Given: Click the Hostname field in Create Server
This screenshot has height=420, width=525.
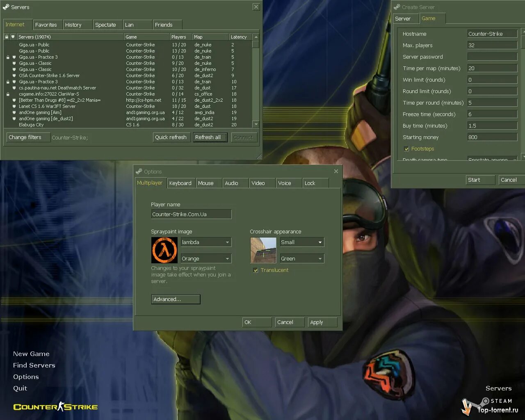Looking at the screenshot, I should coord(492,34).
